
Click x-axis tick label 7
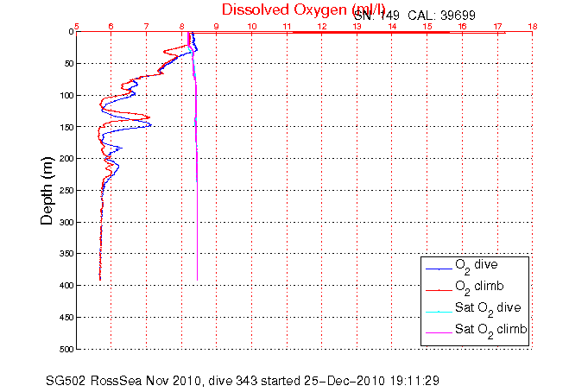146,26
